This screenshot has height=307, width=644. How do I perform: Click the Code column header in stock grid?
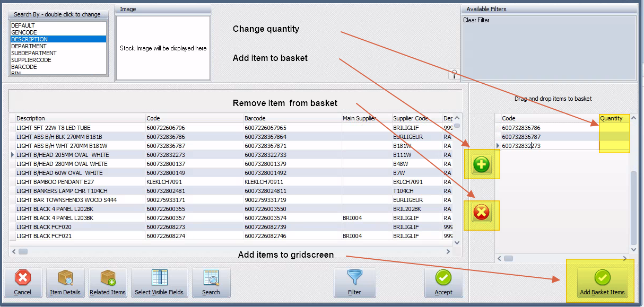(194, 118)
